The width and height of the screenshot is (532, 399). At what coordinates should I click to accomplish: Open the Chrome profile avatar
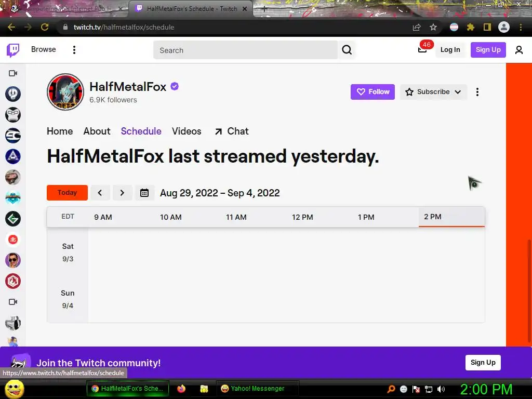(504, 27)
